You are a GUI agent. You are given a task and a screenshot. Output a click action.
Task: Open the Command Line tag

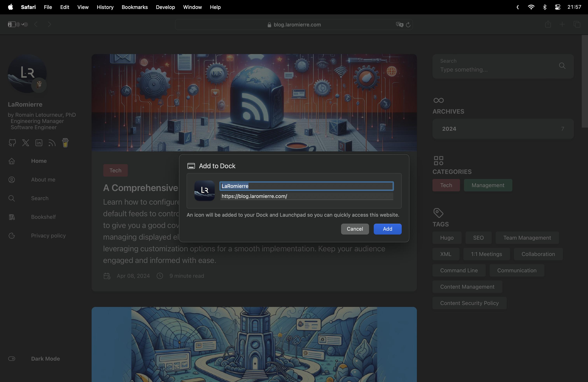click(x=459, y=270)
